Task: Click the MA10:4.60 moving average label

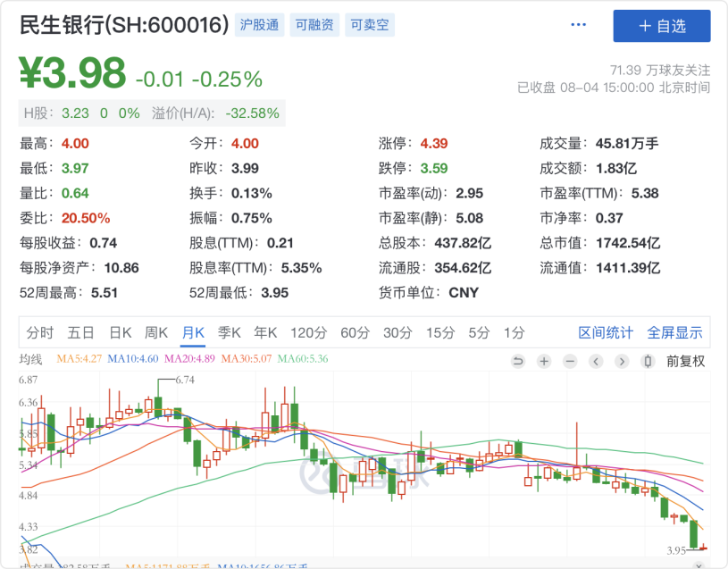Action: point(133,359)
